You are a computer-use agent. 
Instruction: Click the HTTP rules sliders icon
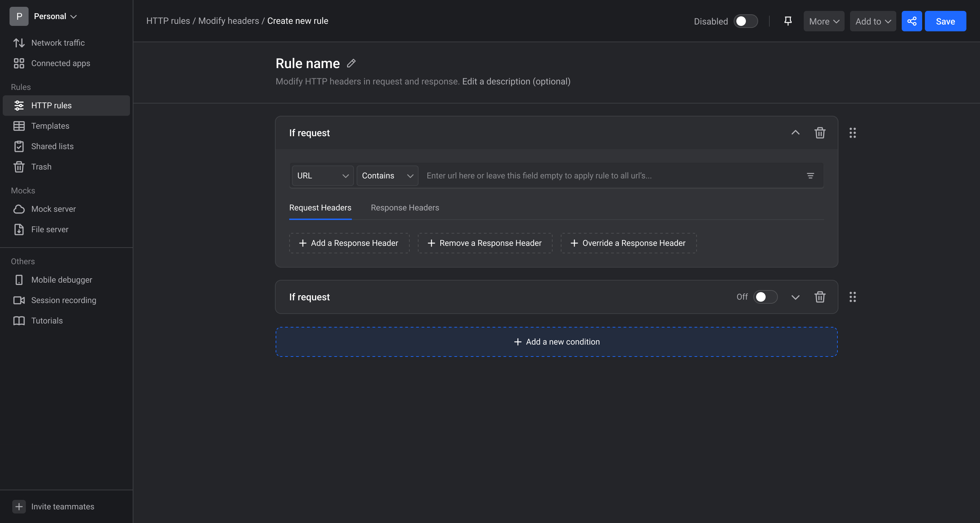point(19,106)
